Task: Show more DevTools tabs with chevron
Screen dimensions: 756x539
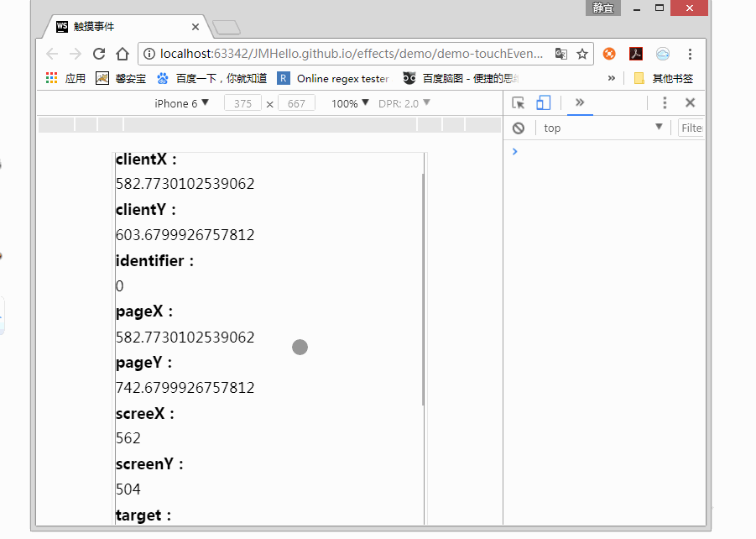Action: click(x=579, y=102)
